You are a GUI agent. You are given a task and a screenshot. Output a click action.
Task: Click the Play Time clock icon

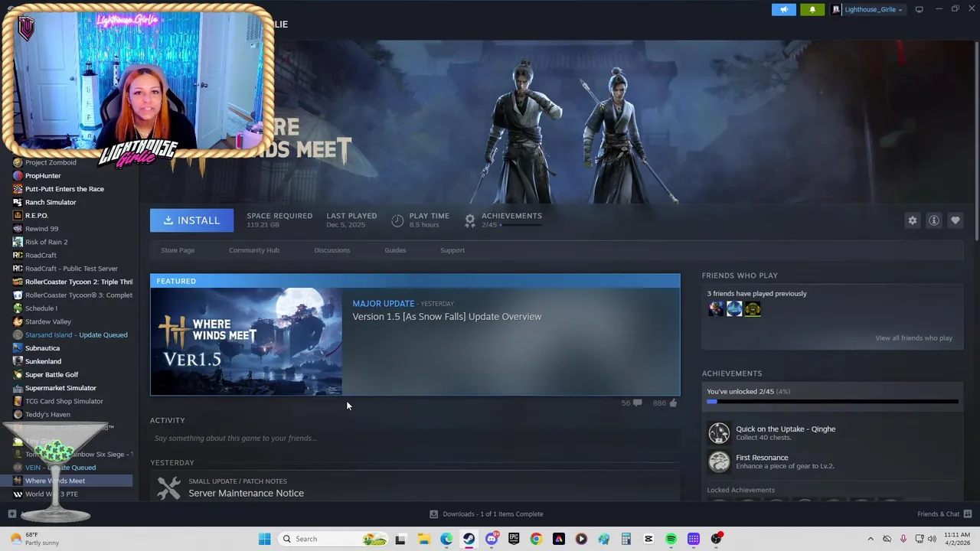pyautogui.click(x=397, y=220)
